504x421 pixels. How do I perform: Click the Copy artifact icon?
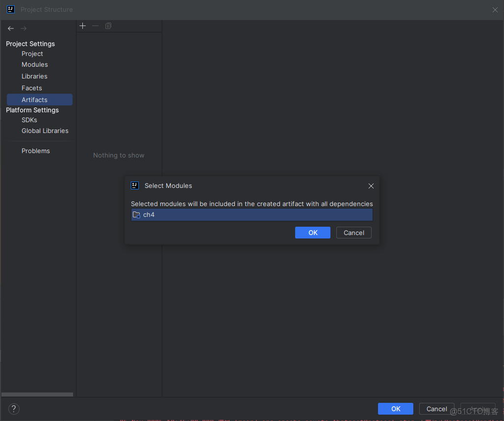108,26
